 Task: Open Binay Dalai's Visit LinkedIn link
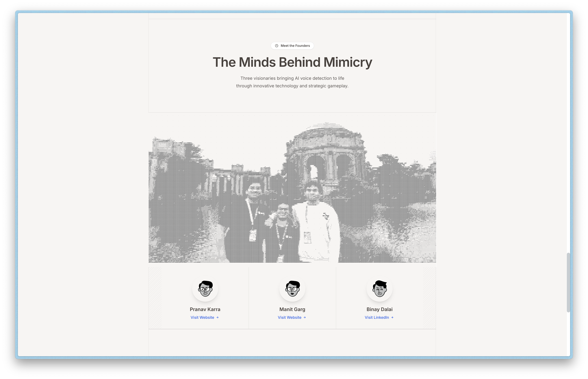(x=377, y=317)
